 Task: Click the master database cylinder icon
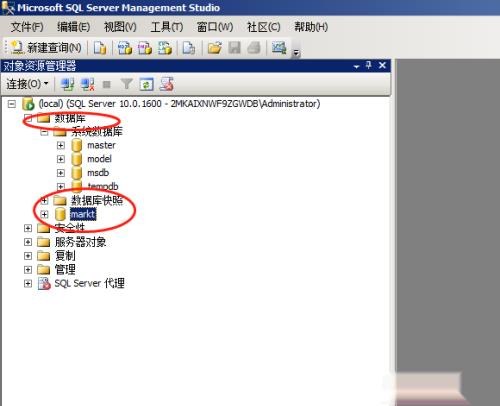(x=77, y=145)
